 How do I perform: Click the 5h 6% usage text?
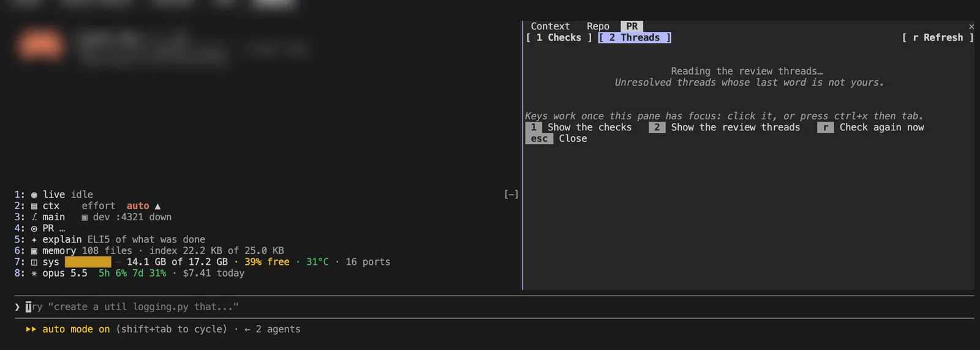113,274
